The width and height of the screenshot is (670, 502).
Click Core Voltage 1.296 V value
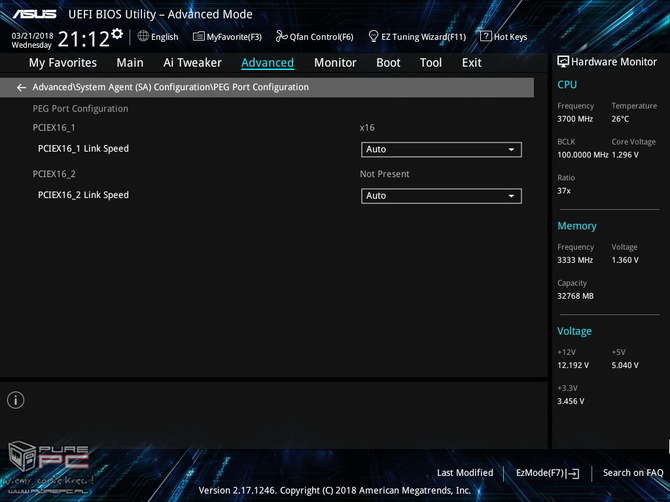click(x=625, y=155)
